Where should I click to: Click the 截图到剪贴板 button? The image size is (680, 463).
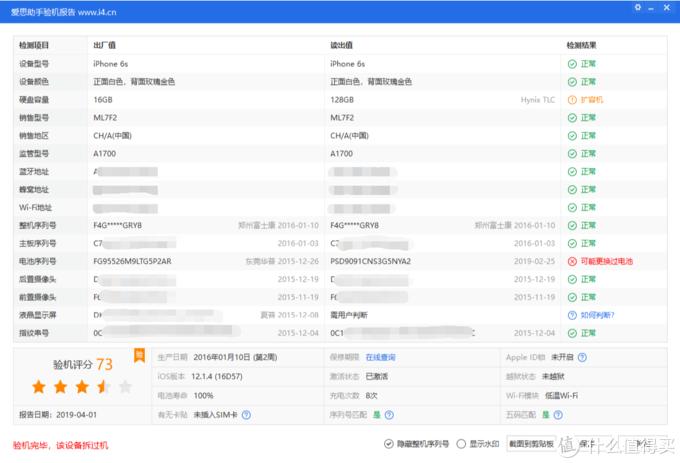[531, 443]
